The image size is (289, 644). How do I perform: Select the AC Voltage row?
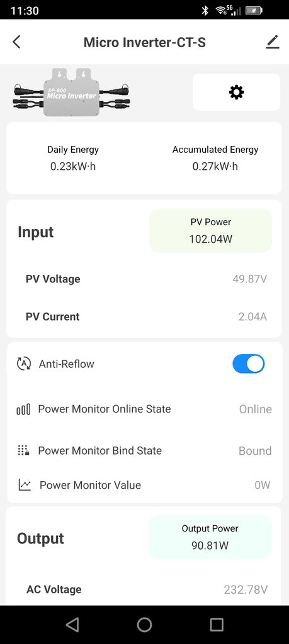coord(144,590)
